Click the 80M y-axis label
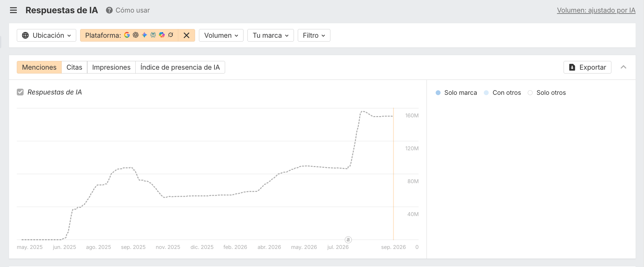The image size is (644, 267). (413, 181)
